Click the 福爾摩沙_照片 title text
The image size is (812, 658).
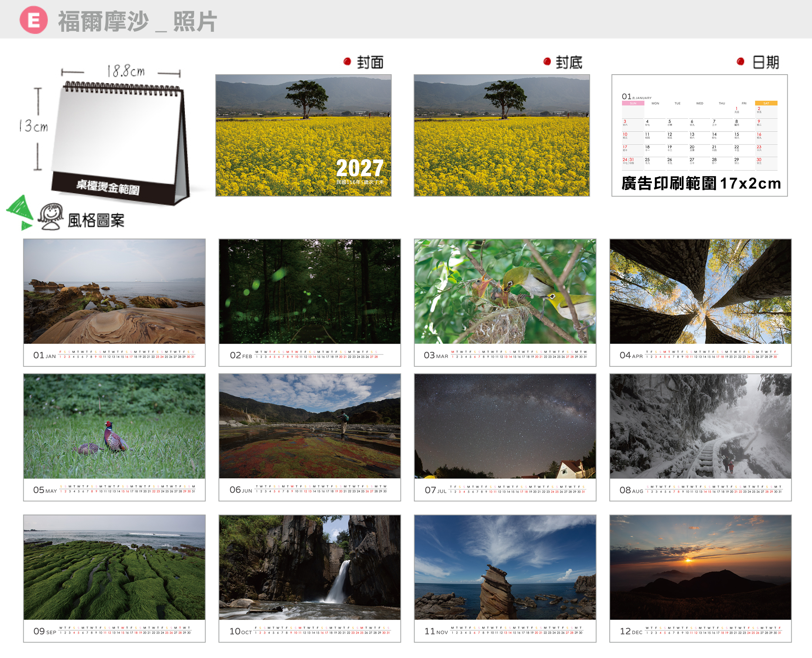pyautogui.click(x=137, y=21)
